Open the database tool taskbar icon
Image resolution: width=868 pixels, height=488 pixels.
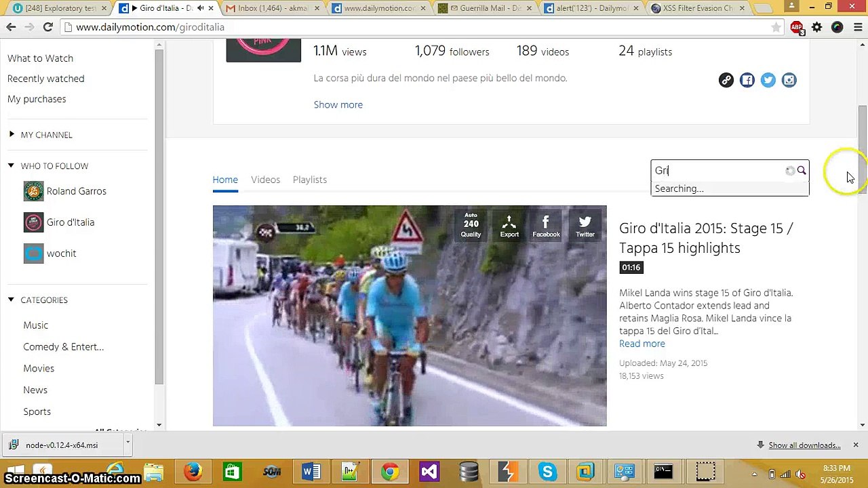(469, 471)
